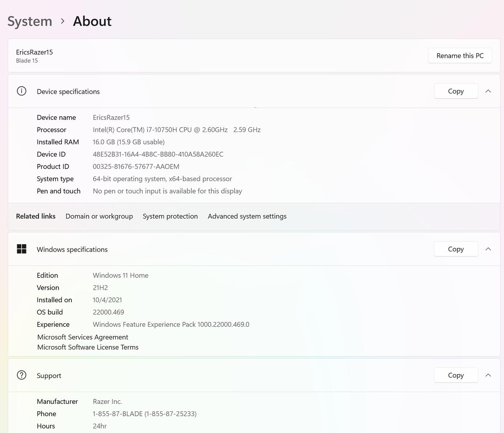Viewport: 504px width, 433px height.
Task: Click the About breadcrumb heading
Action: 92,21
